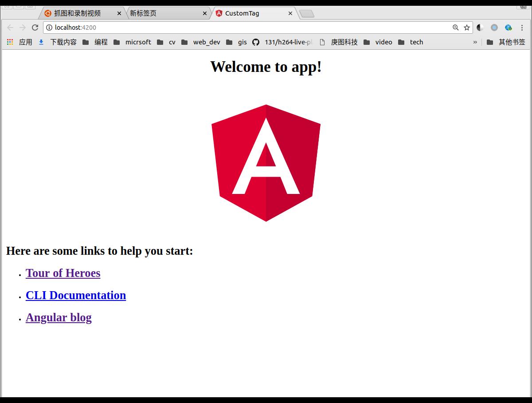The height and width of the screenshot is (403, 532).
Task: Click the gray circle extension icon
Action: (x=494, y=28)
